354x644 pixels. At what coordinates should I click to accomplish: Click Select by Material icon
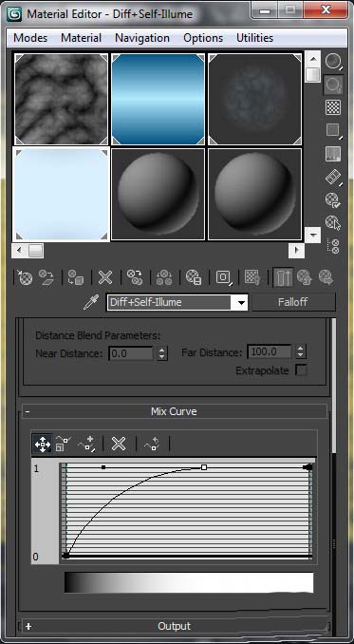tap(333, 223)
